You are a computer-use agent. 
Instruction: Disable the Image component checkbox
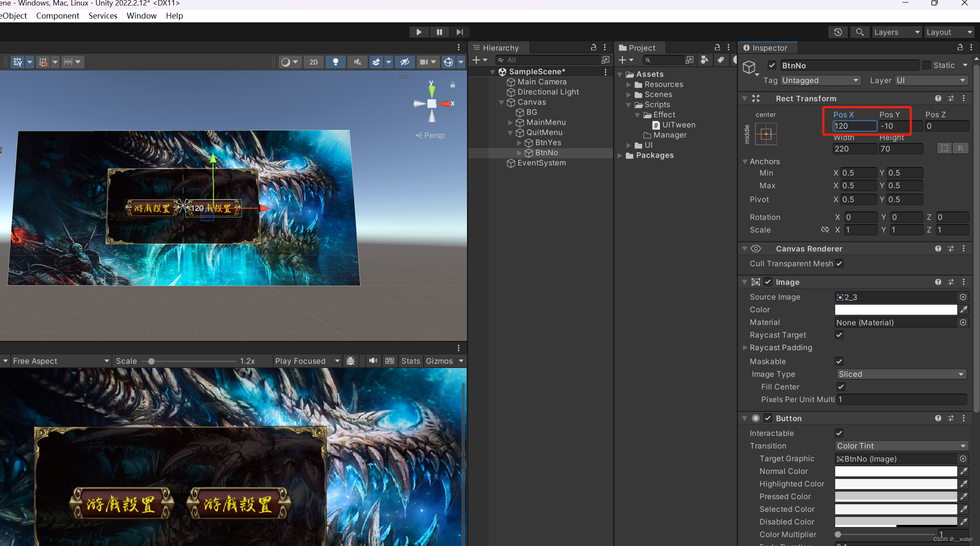point(768,282)
